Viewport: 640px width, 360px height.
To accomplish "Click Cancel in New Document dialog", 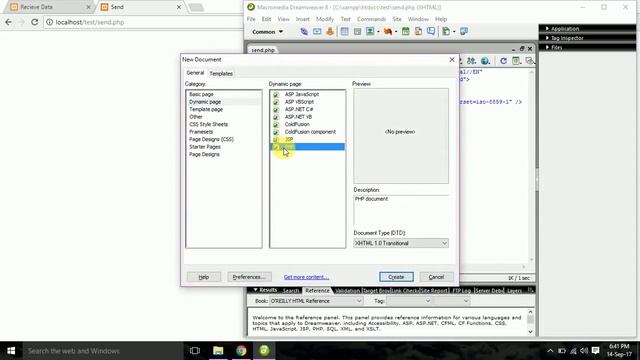I will (436, 277).
